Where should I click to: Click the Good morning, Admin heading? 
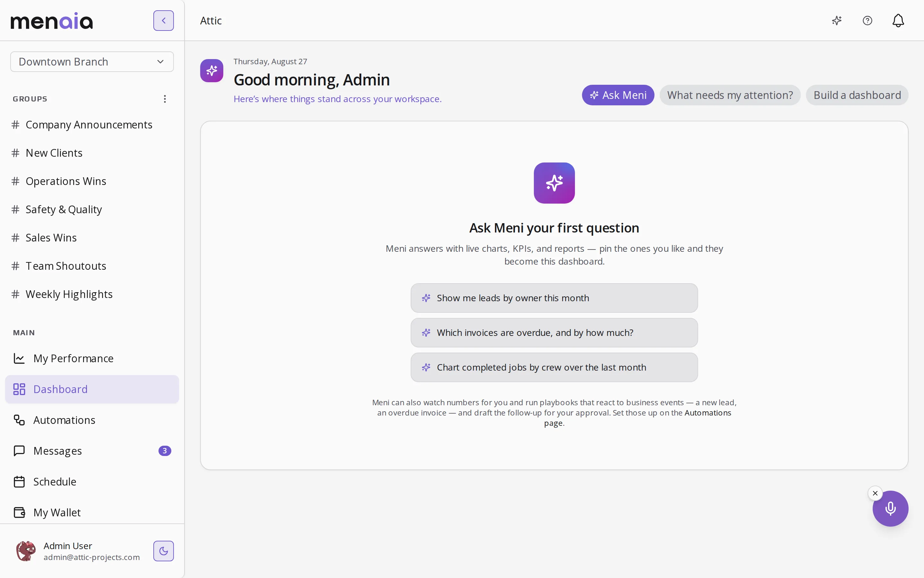312,80
